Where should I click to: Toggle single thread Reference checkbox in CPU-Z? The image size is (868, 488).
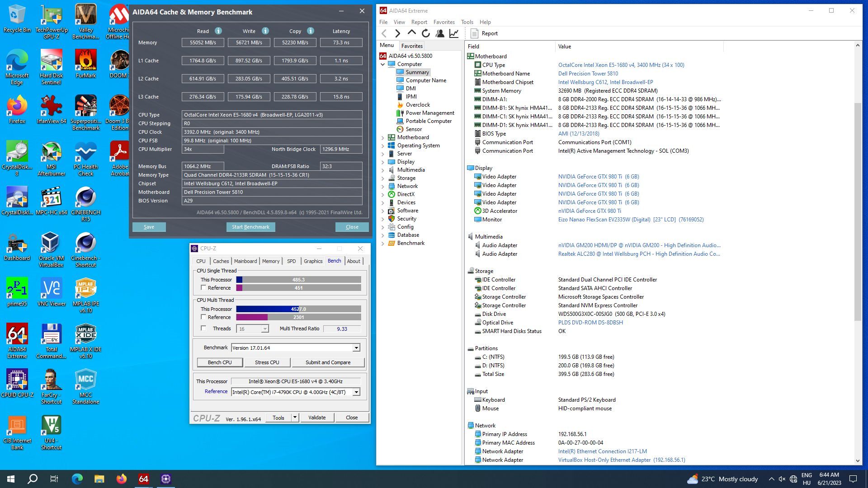(x=203, y=287)
